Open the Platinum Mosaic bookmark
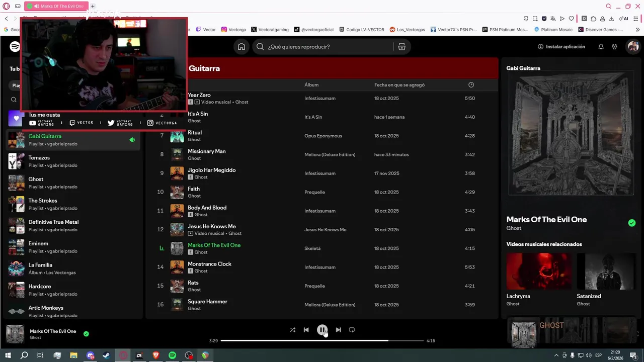Viewport: 644px width, 362px height. [x=553, y=30]
